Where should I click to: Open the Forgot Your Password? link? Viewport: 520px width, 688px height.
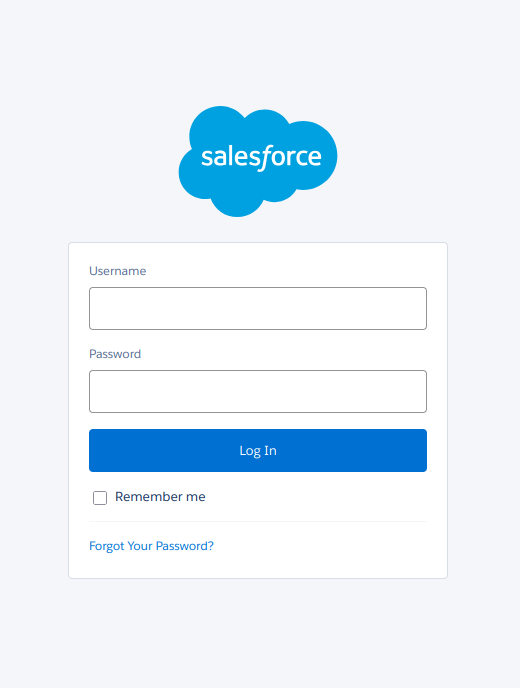(x=151, y=546)
